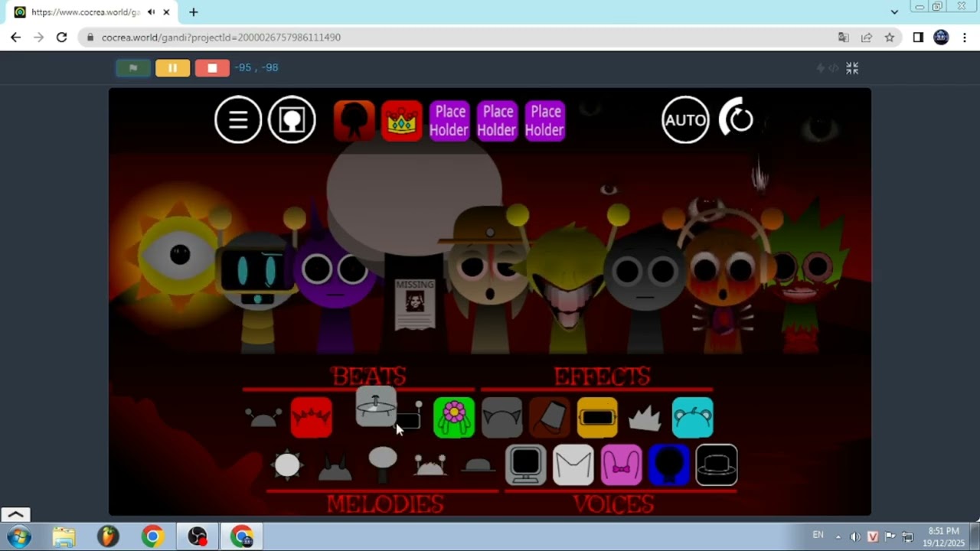
Task: Show hidden system tray icons
Action: pyautogui.click(x=838, y=536)
